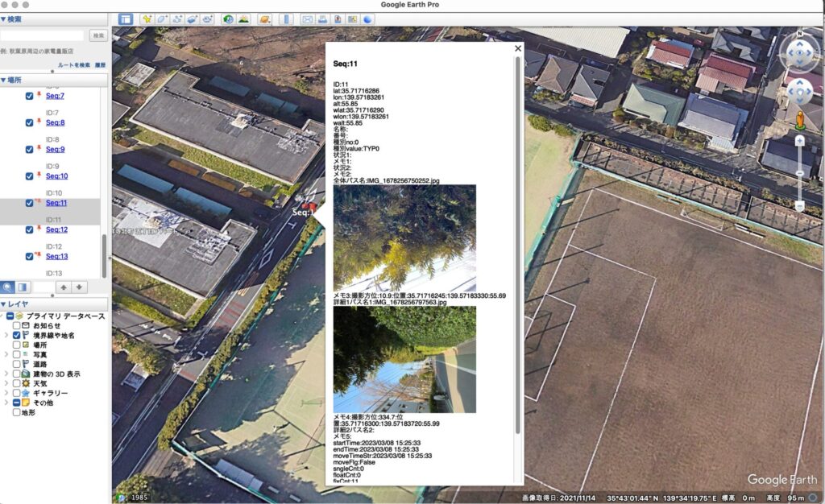Click the 履歴 history link
Viewport: 825px width, 504px height.
(x=100, y=65)
